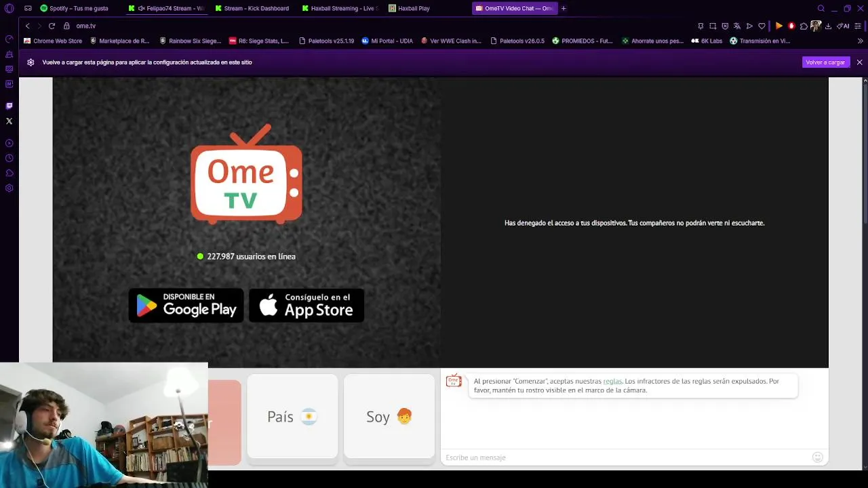Open 6K Labs bookmark

click(707, 41)
